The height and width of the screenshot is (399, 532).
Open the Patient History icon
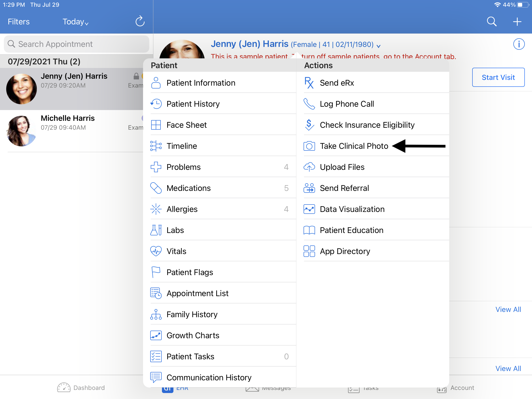point(155,104)
